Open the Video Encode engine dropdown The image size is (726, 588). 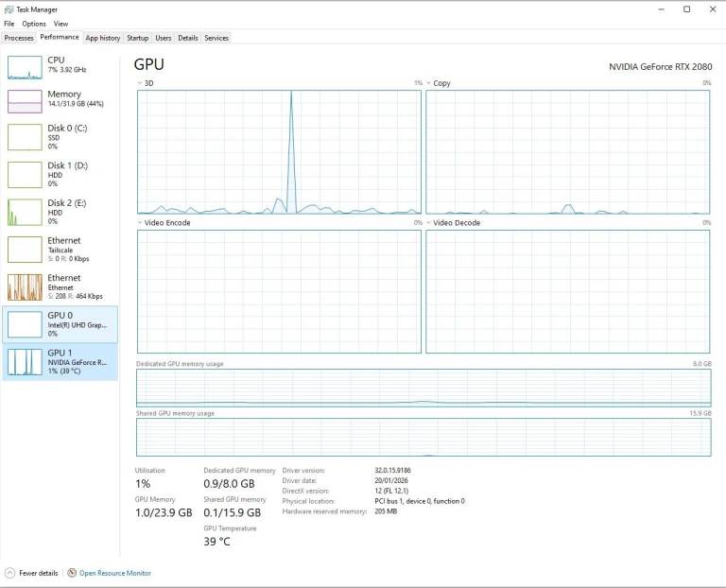(x=140, y=223)
